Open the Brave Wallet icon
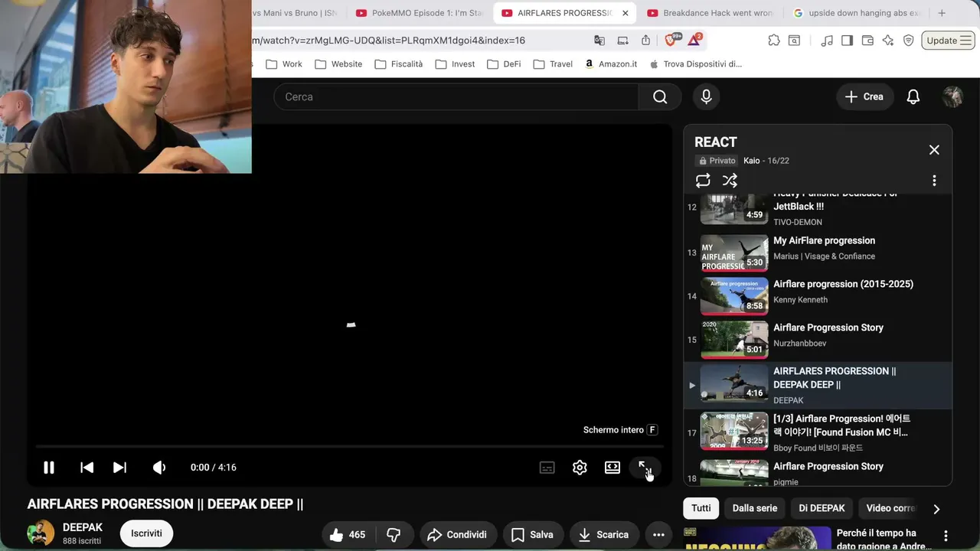 tap(867, 41)
